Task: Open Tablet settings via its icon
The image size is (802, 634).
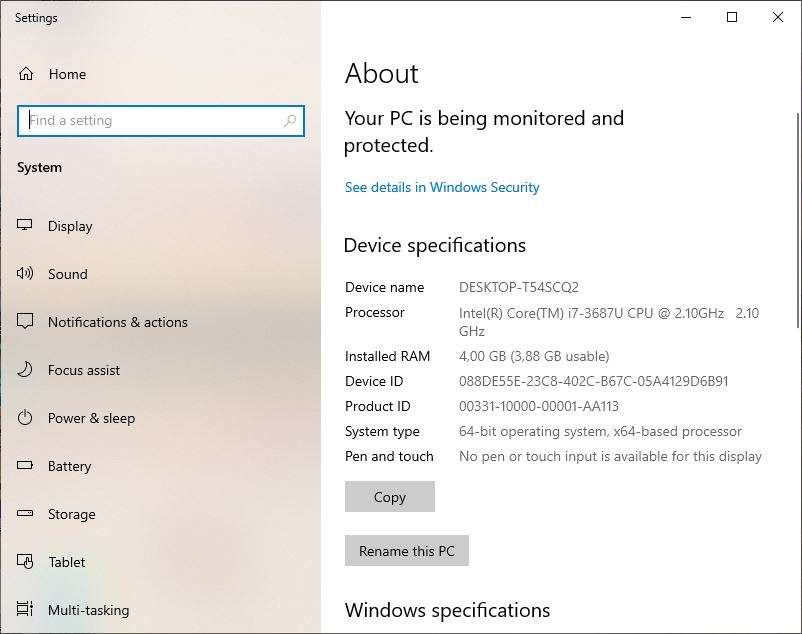Action: pyautogui.click(x=27, y=562)
